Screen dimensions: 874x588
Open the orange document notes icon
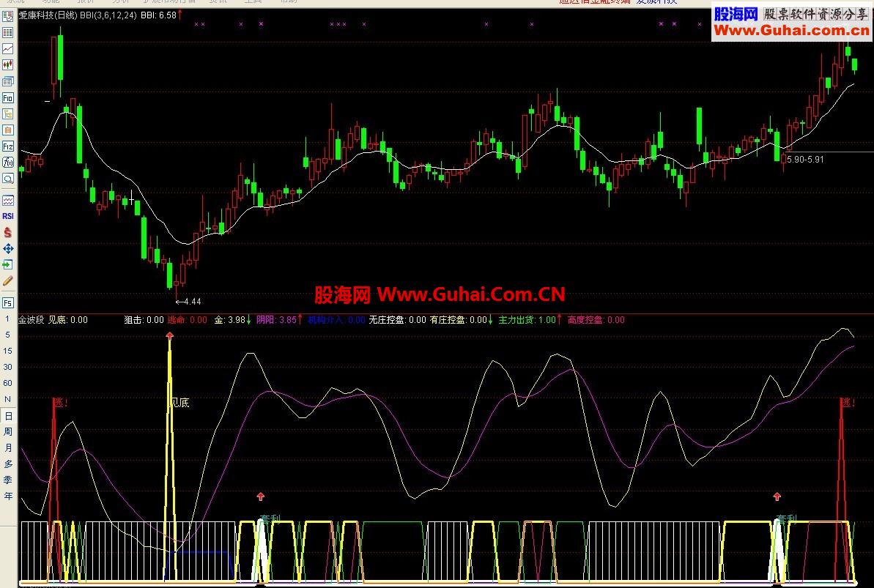(x=8, y=130)
